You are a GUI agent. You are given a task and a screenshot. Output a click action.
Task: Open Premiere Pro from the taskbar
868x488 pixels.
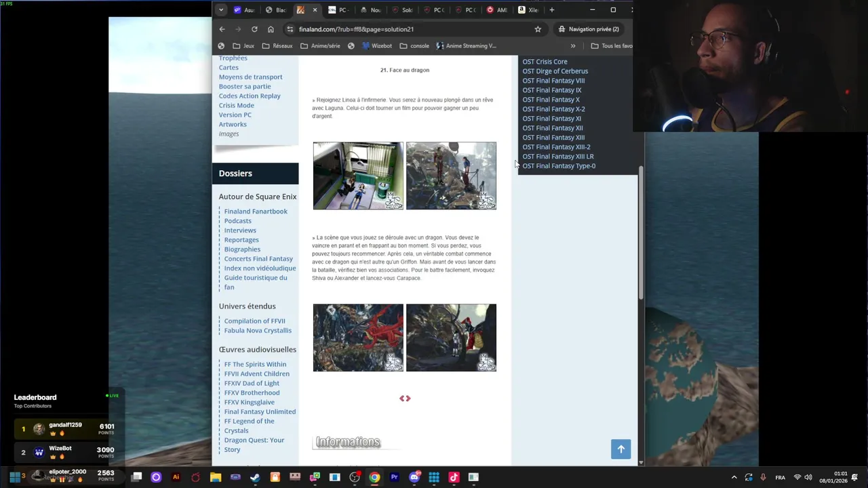tap(394, 477)
